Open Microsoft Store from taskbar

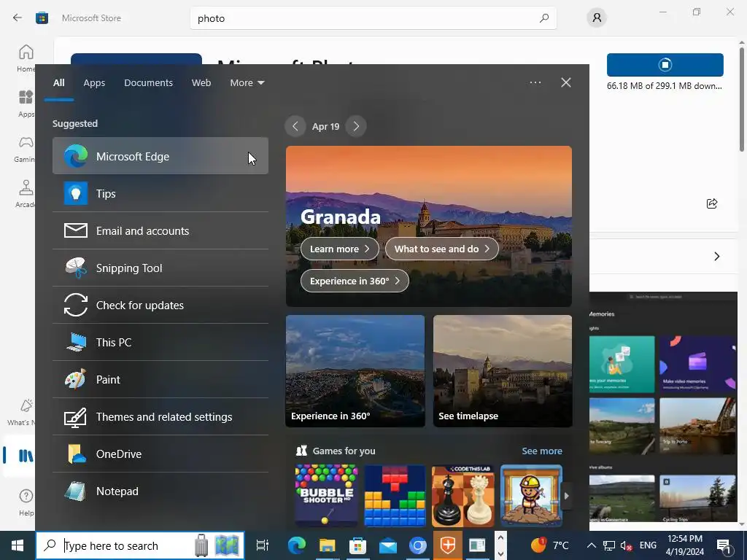coord(357,545)
